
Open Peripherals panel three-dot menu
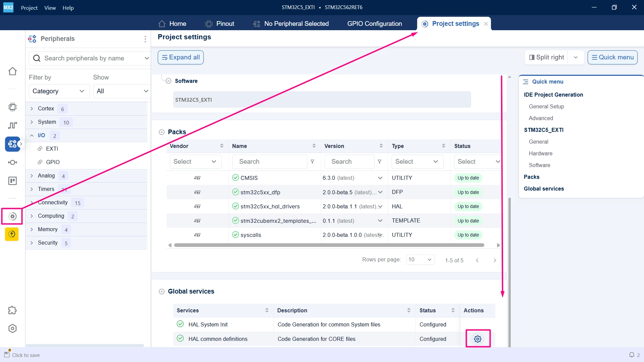145,39
